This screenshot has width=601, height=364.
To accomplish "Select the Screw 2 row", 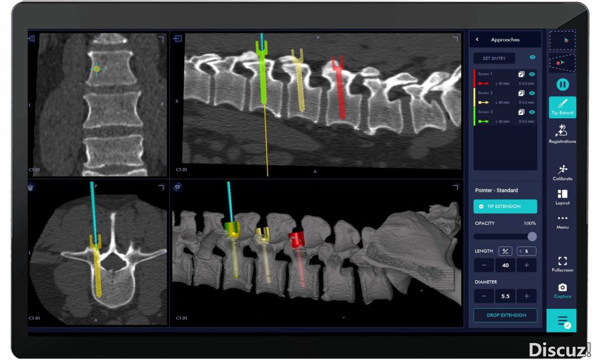I will point(505,98).
